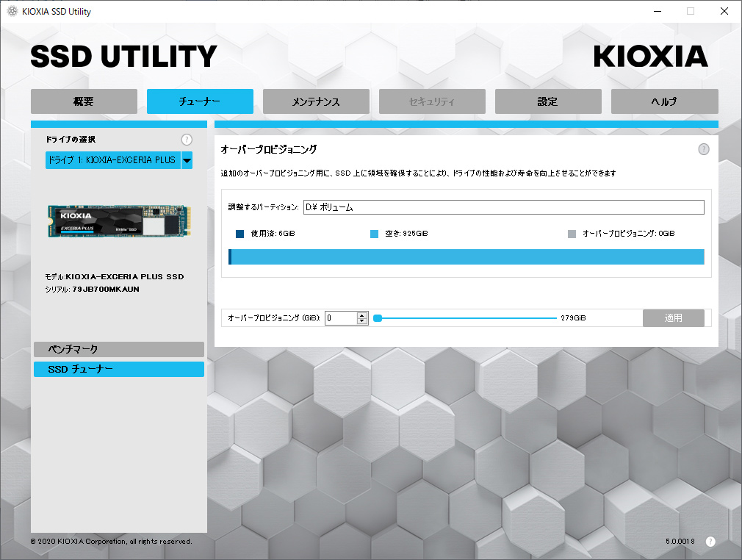Click the model name KIOXIA-EXCERIA PLUS SSD
742x560 pixels.
pos(125,277)
